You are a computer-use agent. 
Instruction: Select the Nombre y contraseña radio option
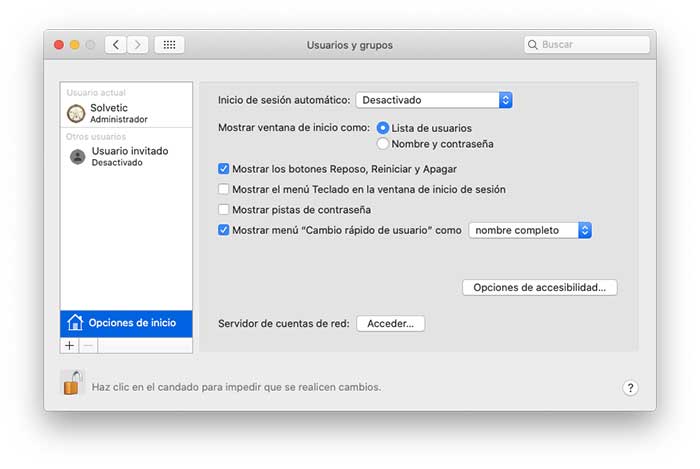click(x=383, y=144)
